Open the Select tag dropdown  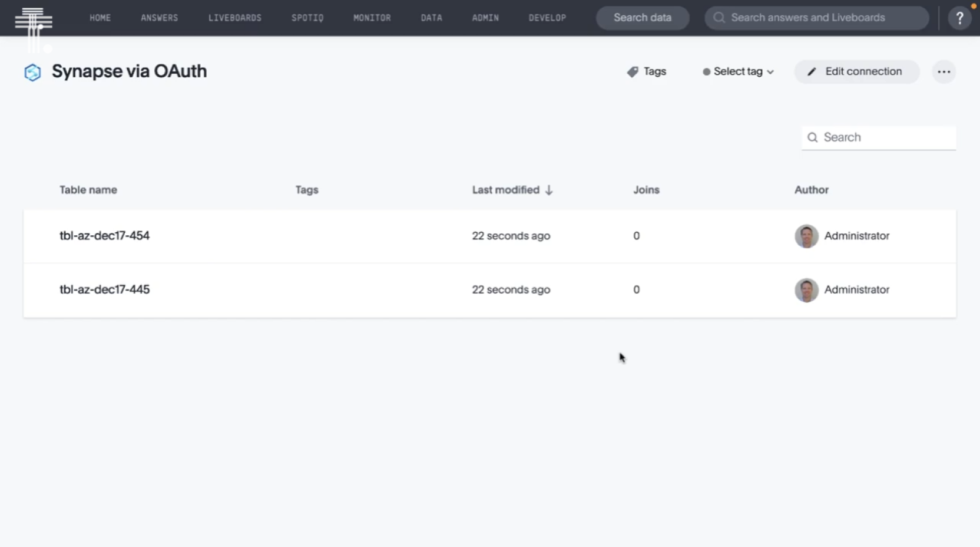pyautogui.click(x=738, y=71)
